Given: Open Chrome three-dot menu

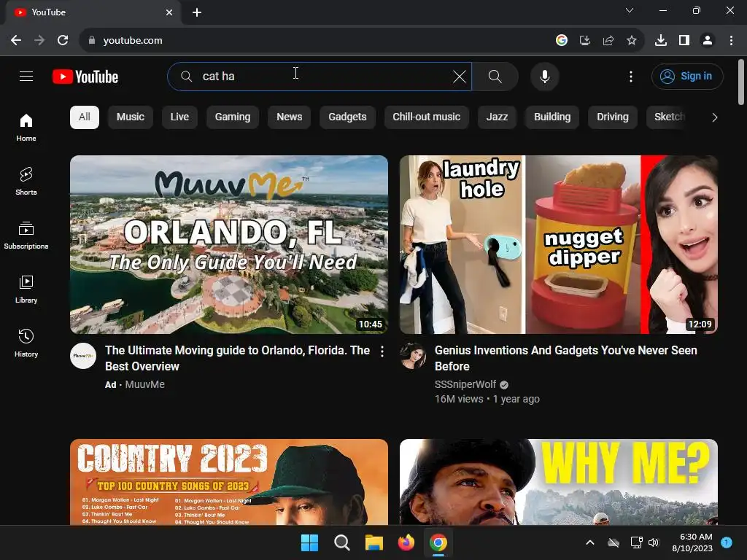Looking at the screenshot, I should pyautogui.click(x=731, y=41).
